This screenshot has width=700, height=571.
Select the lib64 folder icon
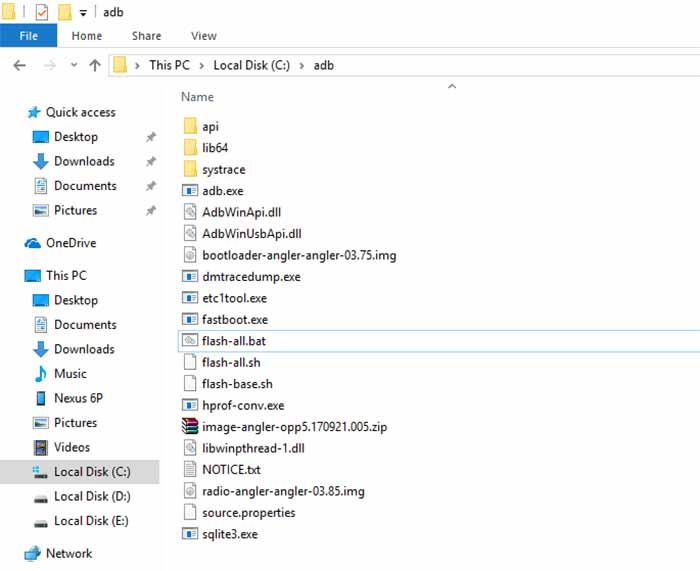(x=190, y=147)
